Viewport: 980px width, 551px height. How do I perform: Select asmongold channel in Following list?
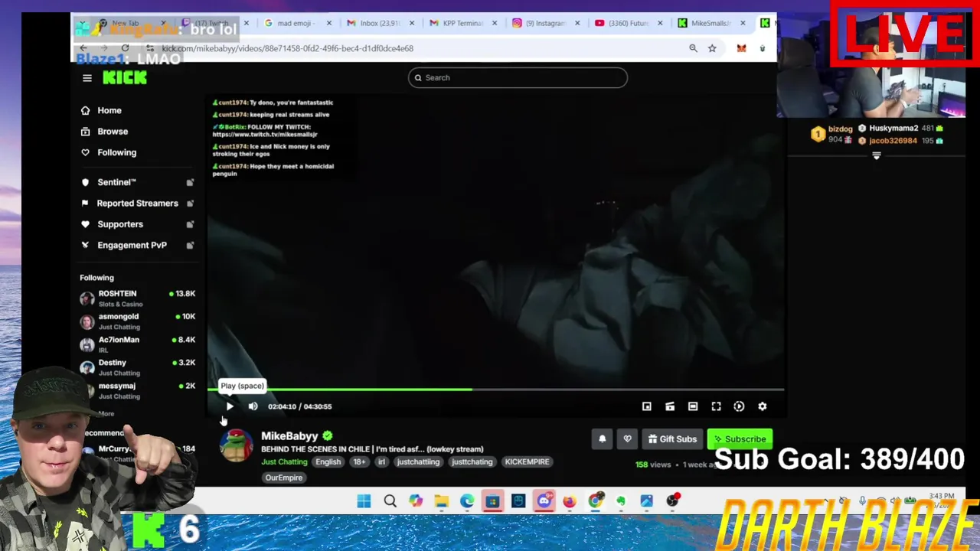point(138,321)
